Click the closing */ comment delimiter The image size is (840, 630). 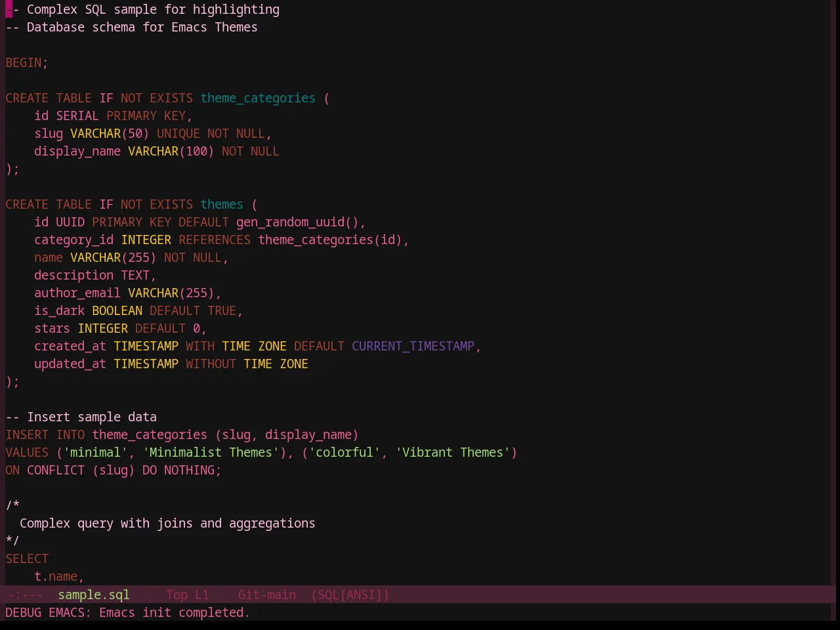pos(12,541)
